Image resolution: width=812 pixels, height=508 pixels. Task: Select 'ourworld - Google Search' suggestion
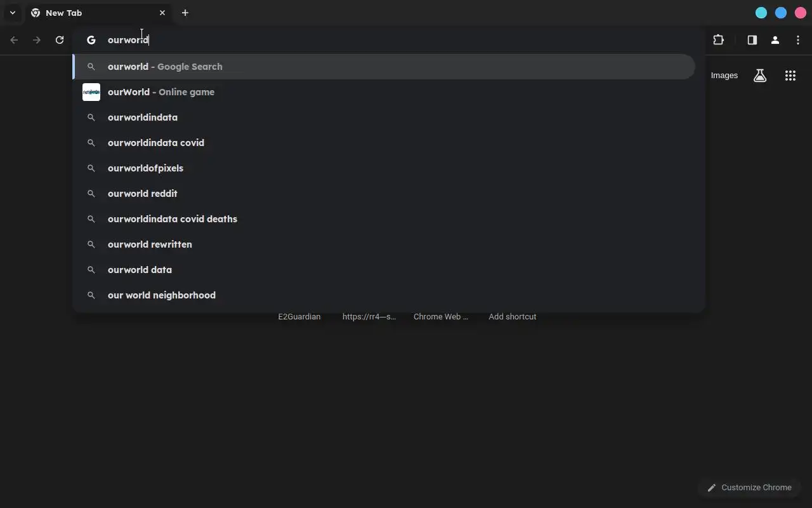tap(384, 67)
